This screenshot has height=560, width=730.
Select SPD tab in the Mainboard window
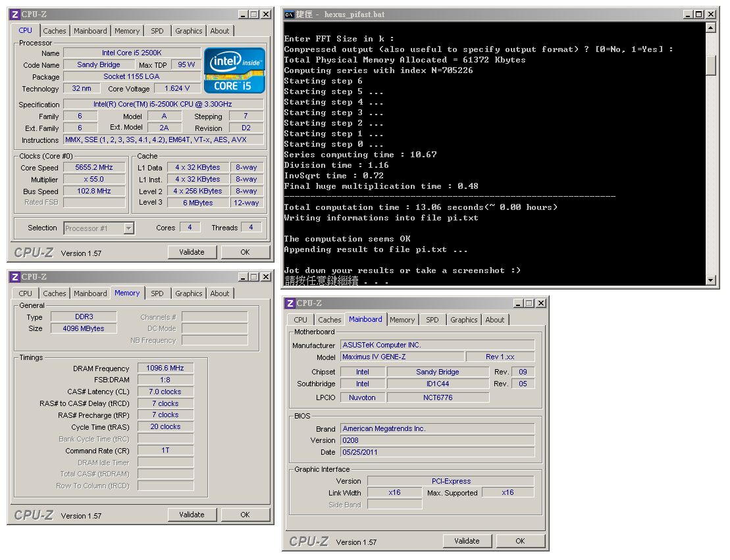(x=432, y=320)
